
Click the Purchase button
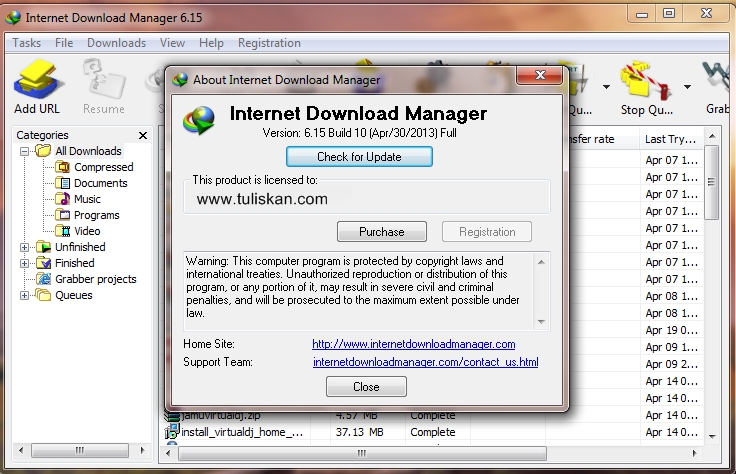[x=382, y=231]
